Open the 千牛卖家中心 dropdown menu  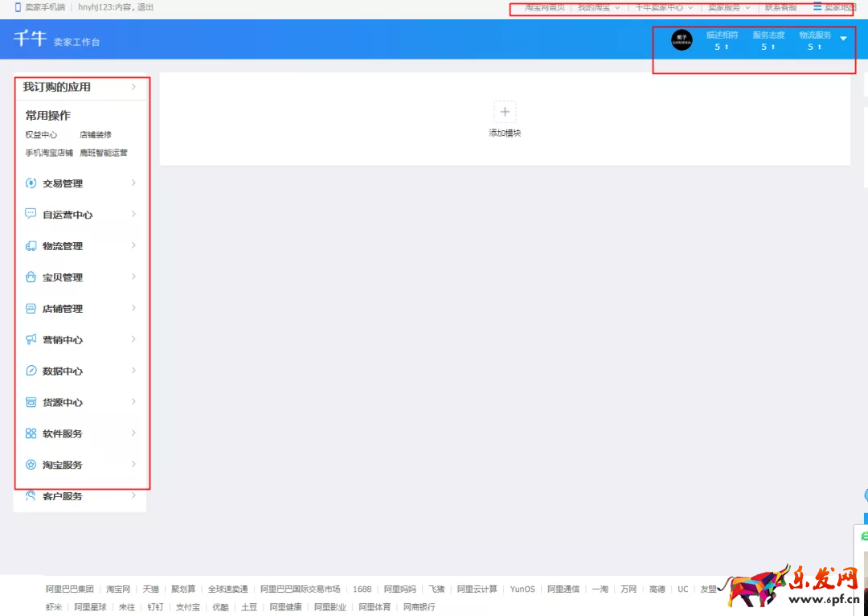point(664,8)
